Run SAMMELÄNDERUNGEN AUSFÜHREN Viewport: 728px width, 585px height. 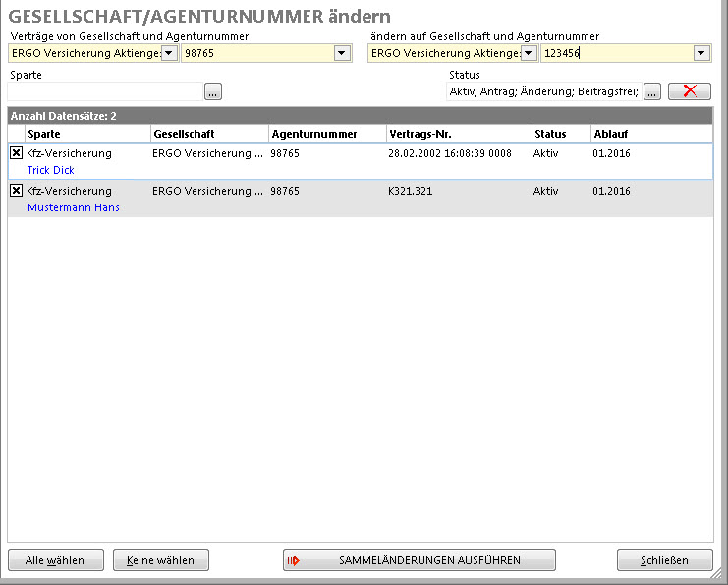coord(420,560)
